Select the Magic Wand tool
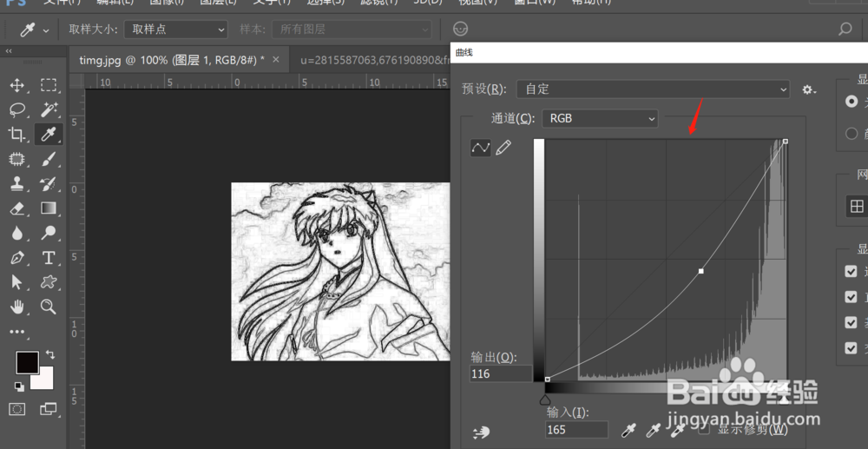The image size is (868, 449). [49, 109]
